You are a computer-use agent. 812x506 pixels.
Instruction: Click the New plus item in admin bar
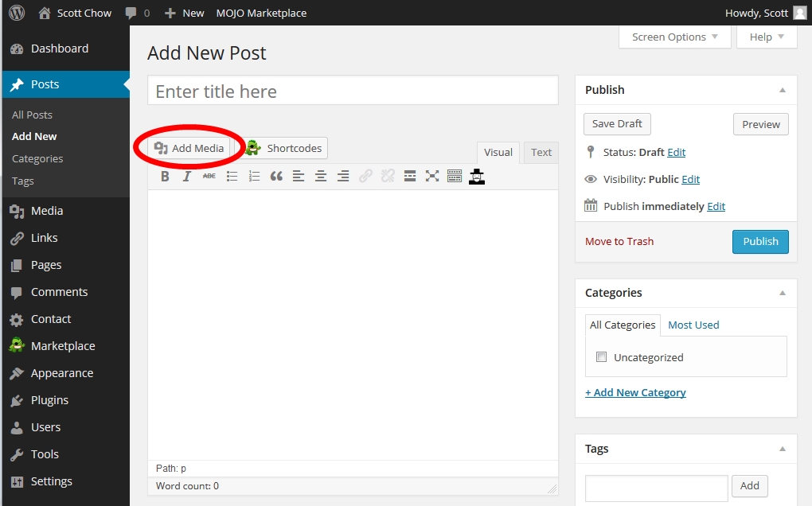tap(184, 13)
